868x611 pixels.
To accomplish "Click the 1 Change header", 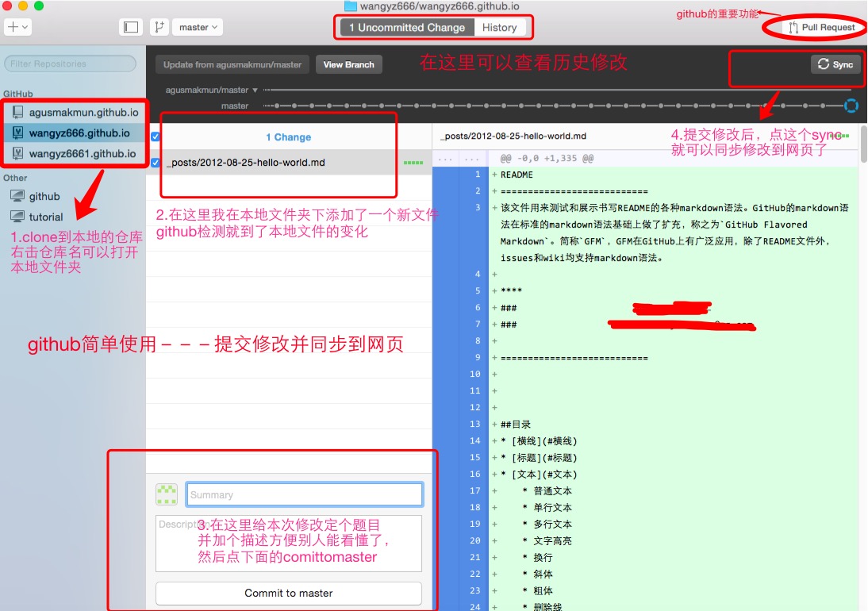I will (x=289, y=137).
